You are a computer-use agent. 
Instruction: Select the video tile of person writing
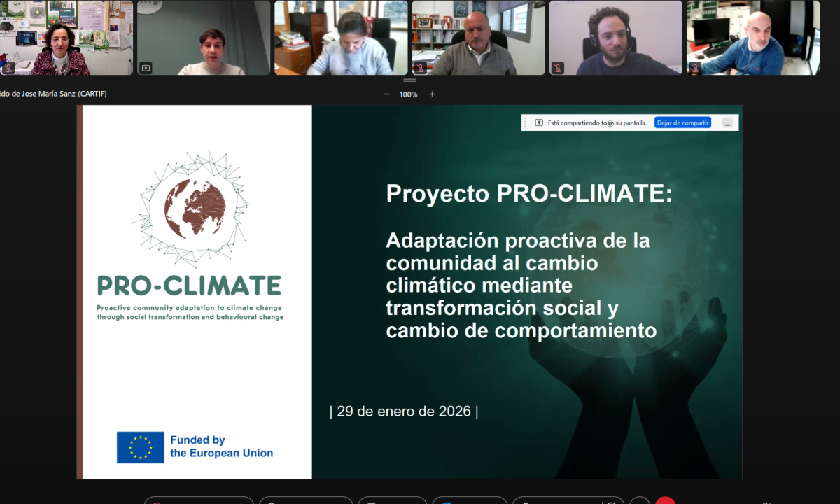[341, 38]
